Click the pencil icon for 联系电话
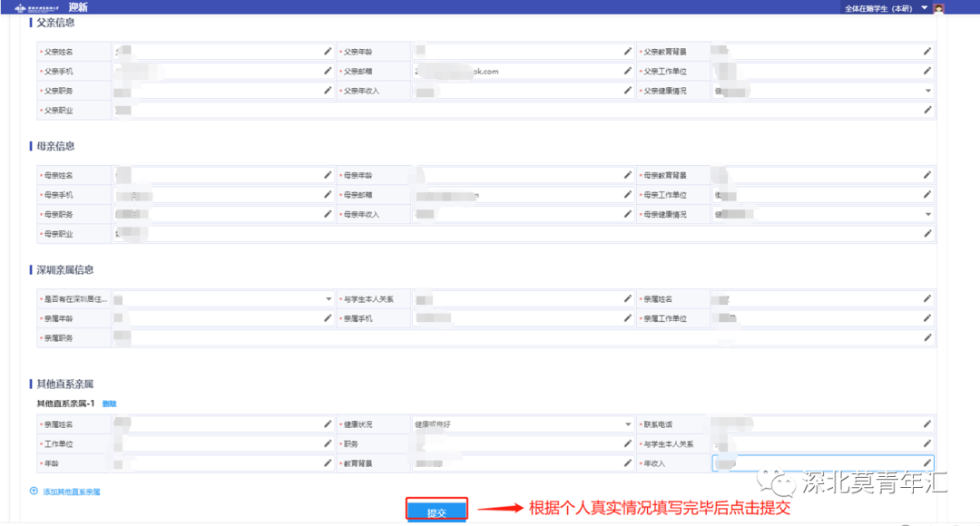The image size is (980, 526). (927, 424)
